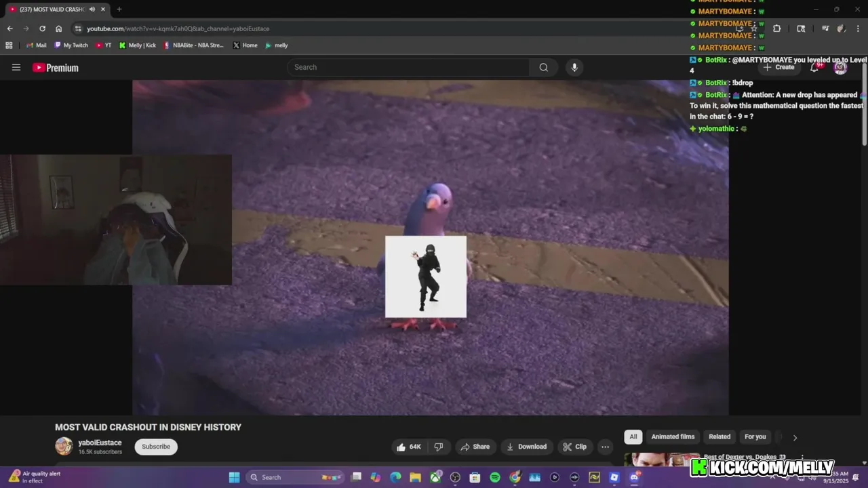Open Windows Start menu

click(x=234, y=477)
